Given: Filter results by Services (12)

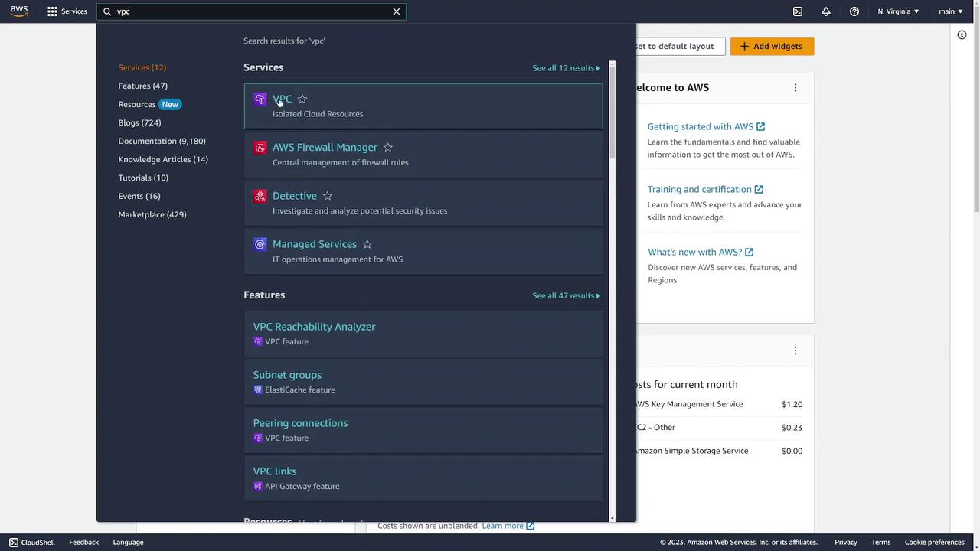Looking at the screenshot, I should (142, 67).
